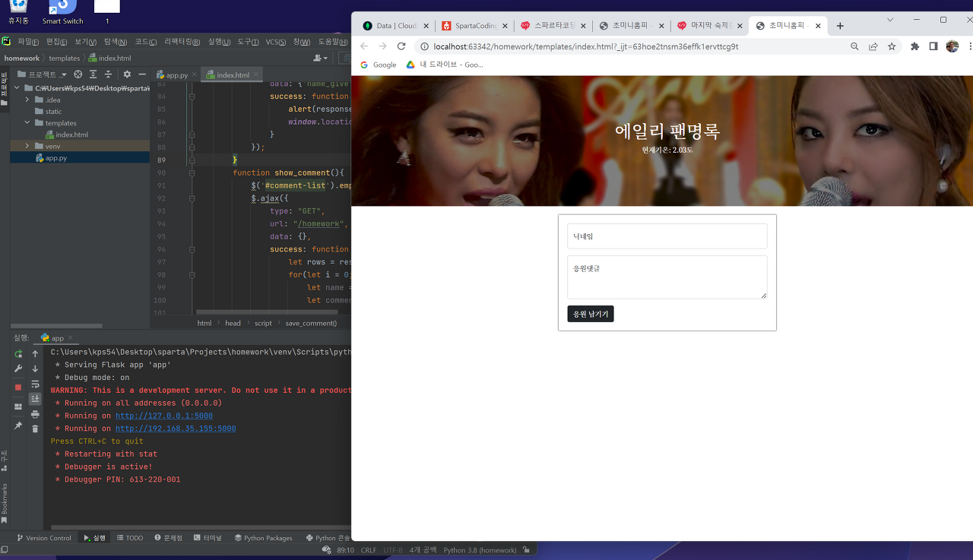This screenshot has height=560, width=973.
Task: Close the index.html editor tab
Action: (255, 75)
